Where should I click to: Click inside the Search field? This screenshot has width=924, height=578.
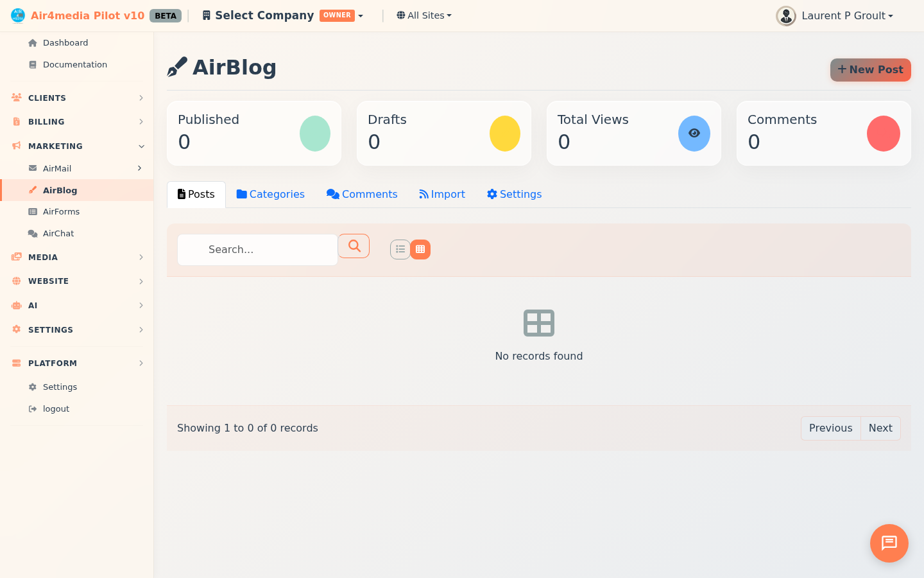click(257, 249)
